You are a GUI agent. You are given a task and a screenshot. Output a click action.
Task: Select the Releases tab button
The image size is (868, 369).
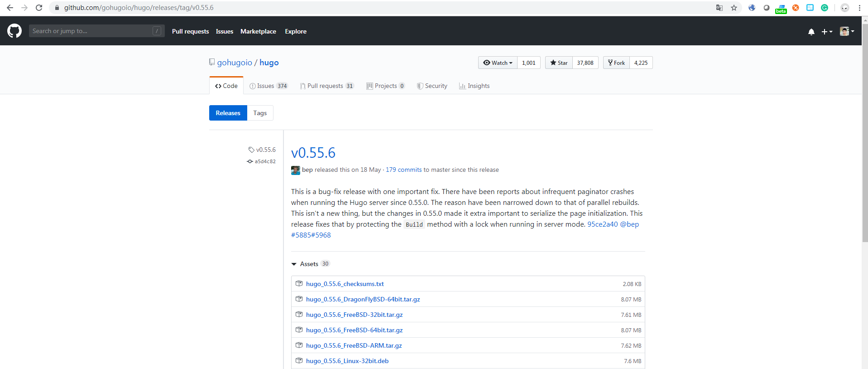228,113
